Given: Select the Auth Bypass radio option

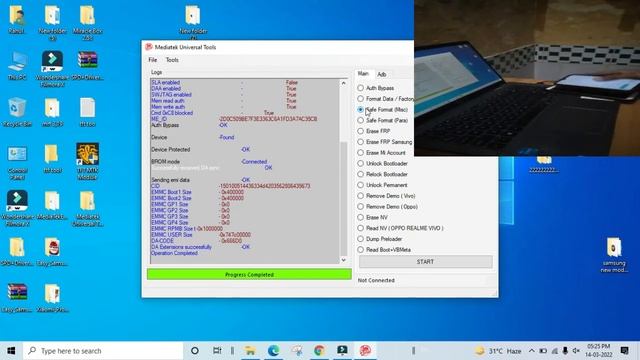Looking at the screenshot, I should point(376,88).
